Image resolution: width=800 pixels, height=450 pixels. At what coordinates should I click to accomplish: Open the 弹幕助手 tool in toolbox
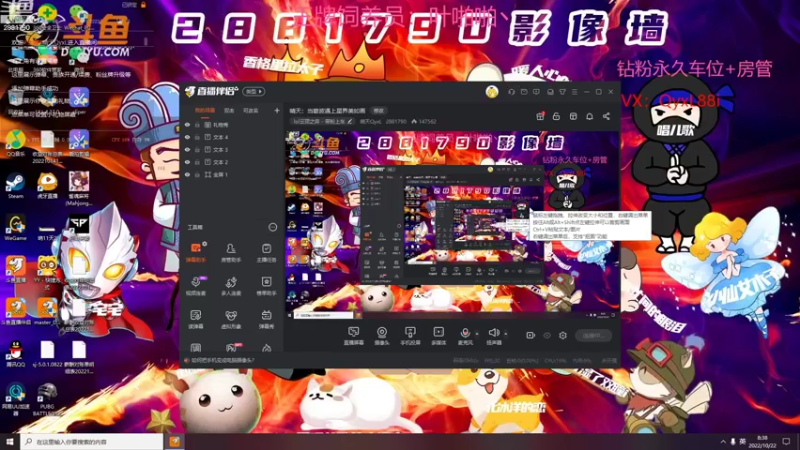click(196, 253)
